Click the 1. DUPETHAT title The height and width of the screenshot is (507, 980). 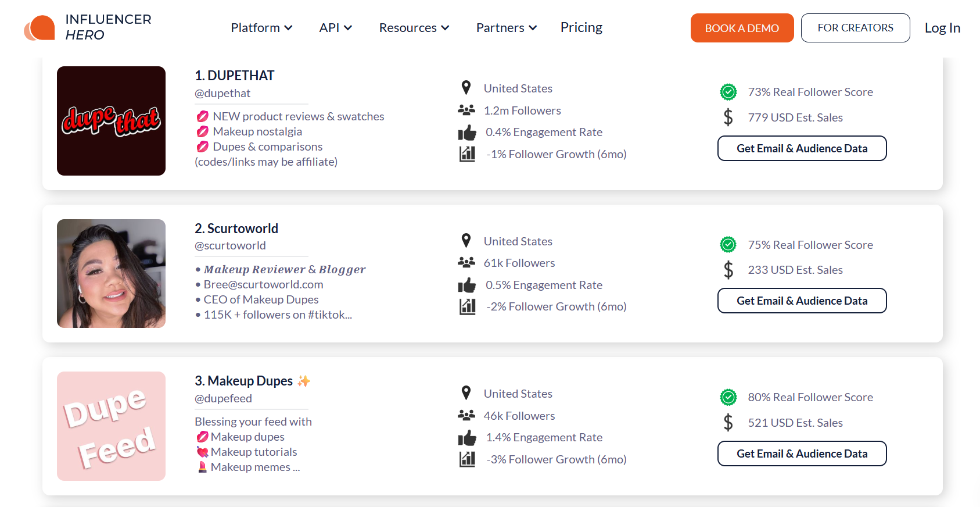pos(234,76)
